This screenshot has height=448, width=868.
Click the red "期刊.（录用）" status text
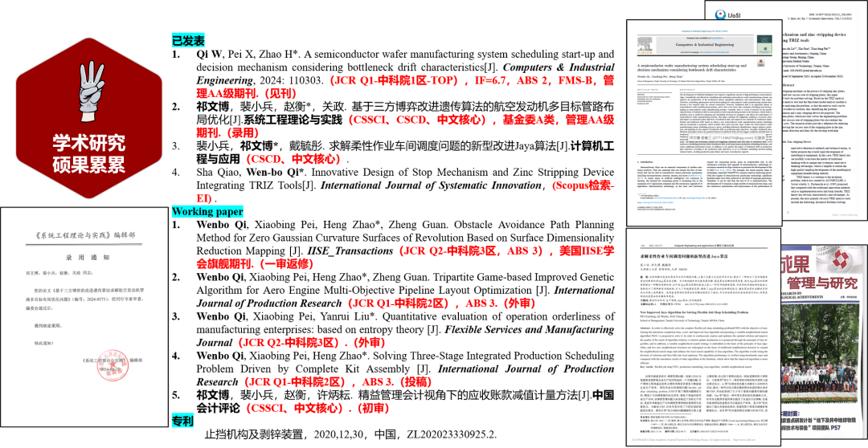(x=228, y=132)
